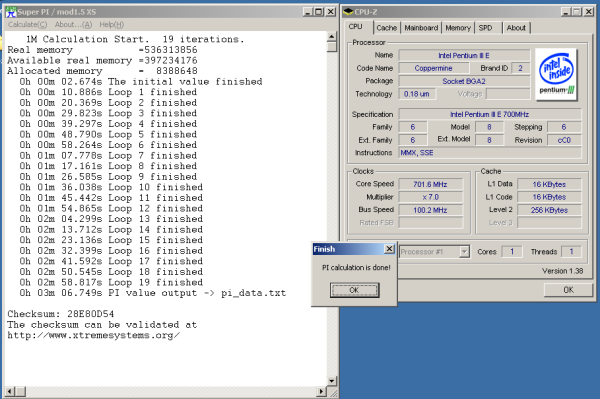The width and height of the screenshot is (600, 399).
Task: Click Super PI vertical scrollbar down arrow
Action: [x=332, y=381]
